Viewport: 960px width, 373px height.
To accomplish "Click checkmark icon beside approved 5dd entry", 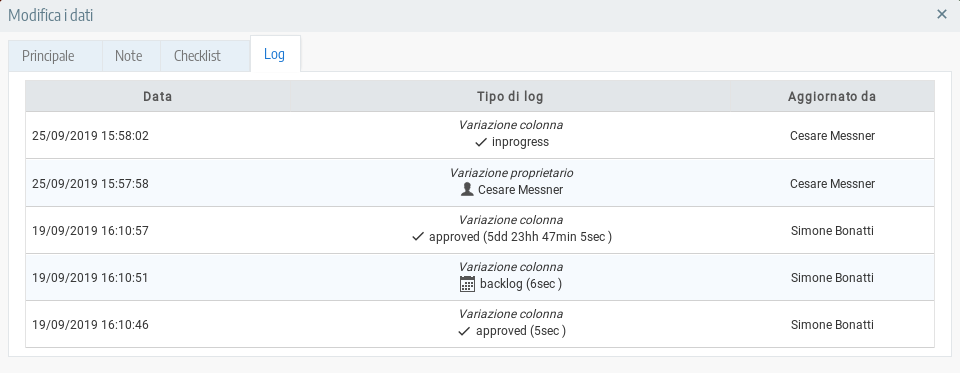I will click(x=418, y=236).
